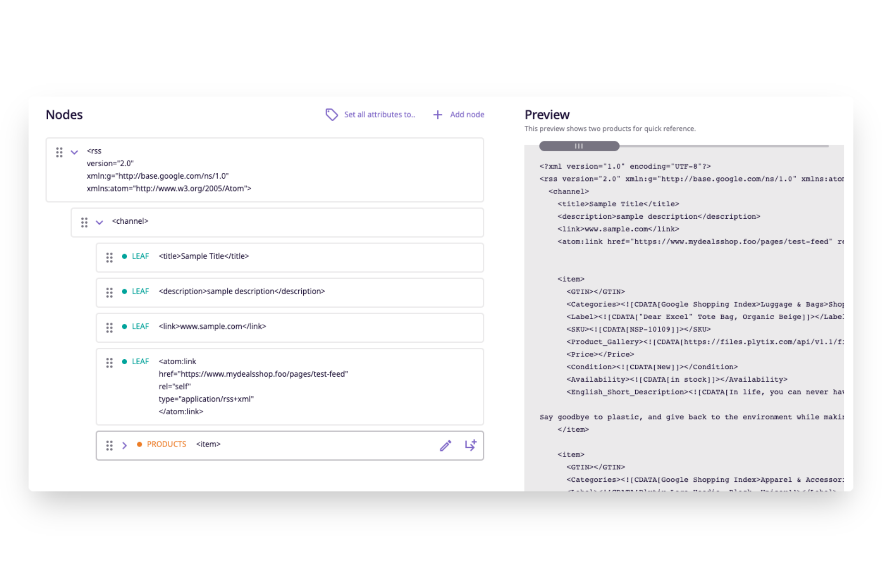Click the plus icon next to Add node
Image resolution: width=882 pixels, height=588 pixels.
point(438,114)
